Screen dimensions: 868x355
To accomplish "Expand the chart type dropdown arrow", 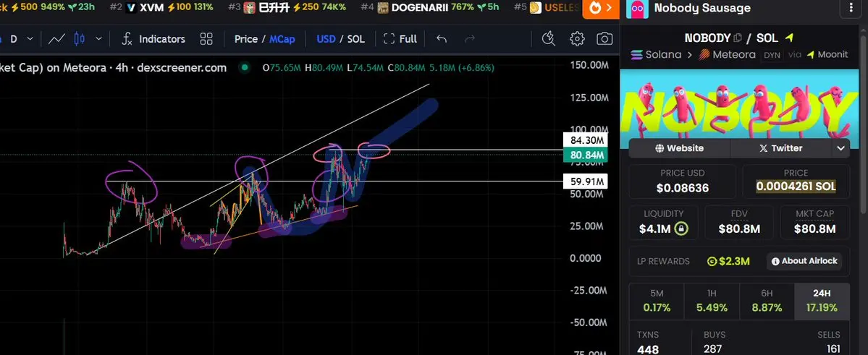I will [x=98, y=39].
